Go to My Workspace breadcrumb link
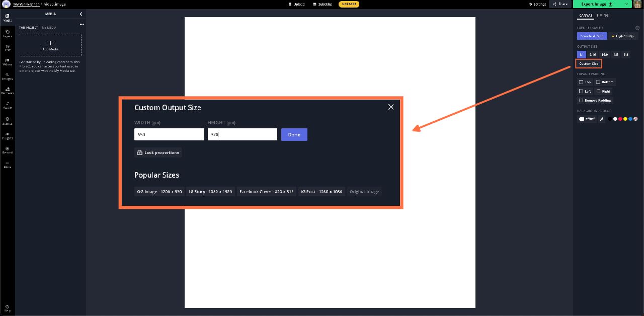The image size is (644, 316). [26, 4]
